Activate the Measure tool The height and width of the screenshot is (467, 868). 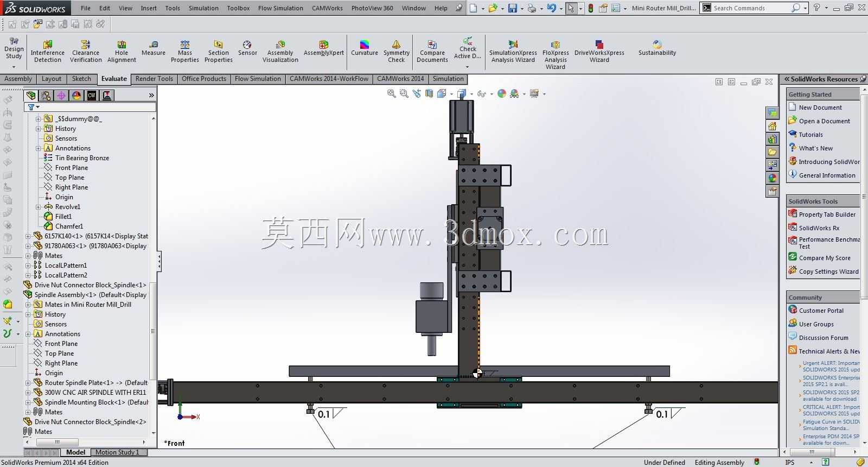point(154,48)
